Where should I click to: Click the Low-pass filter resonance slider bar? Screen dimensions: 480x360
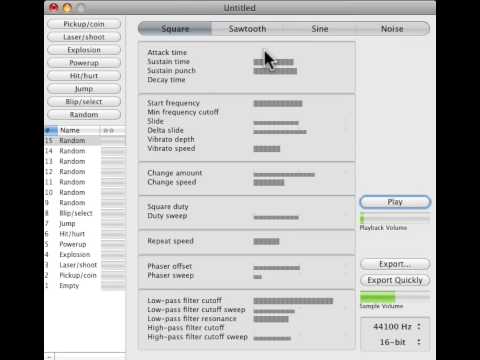pyautogui.click(x=271, y=319)
